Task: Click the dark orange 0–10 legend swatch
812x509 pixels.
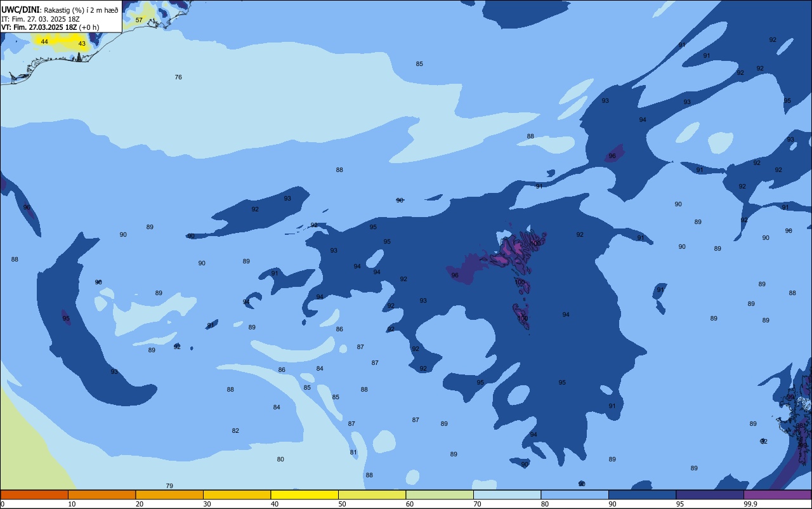Action: (34, 494)
